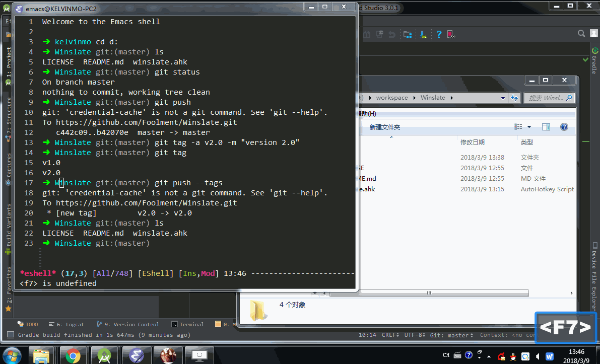Click Emacs line 22 reading LICENSE README.md winslate.ahk
The width and height of the screenshot is (600, 364).
(x=115, y=233)
